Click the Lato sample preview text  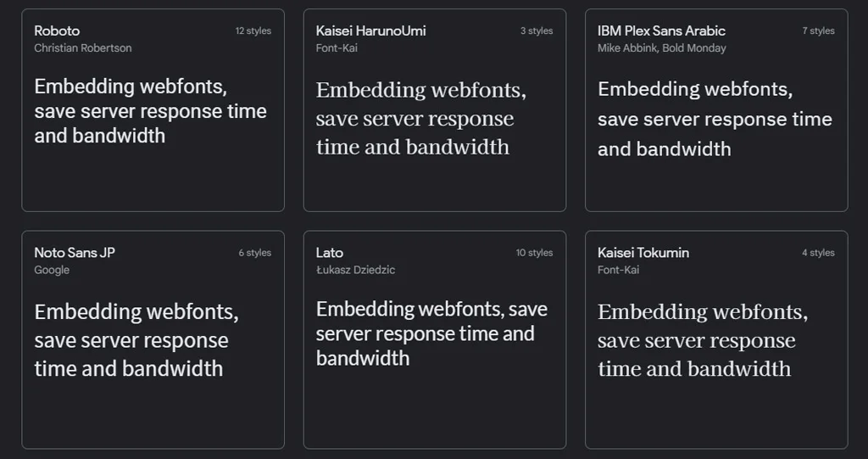[431, 333]
